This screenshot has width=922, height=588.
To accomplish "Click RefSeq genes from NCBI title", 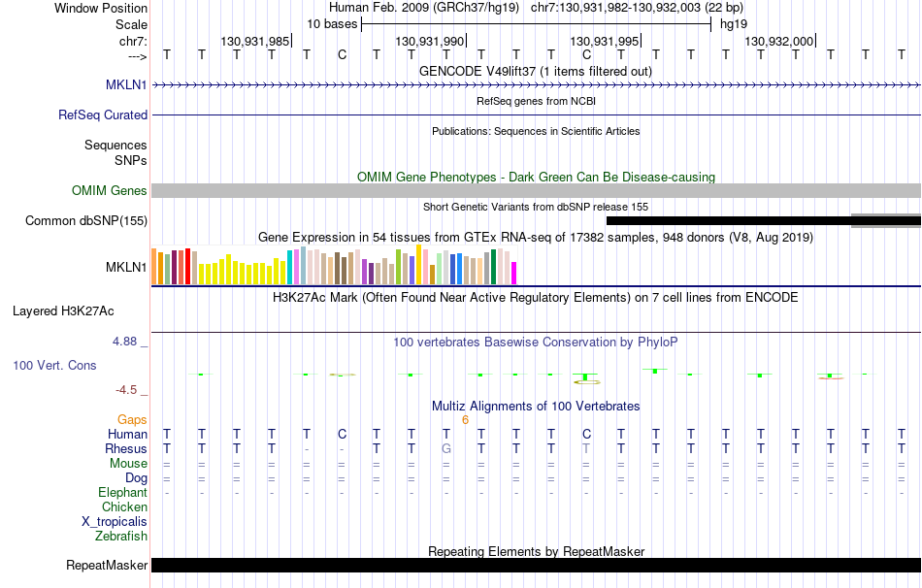I will click(x=536, y=101).
